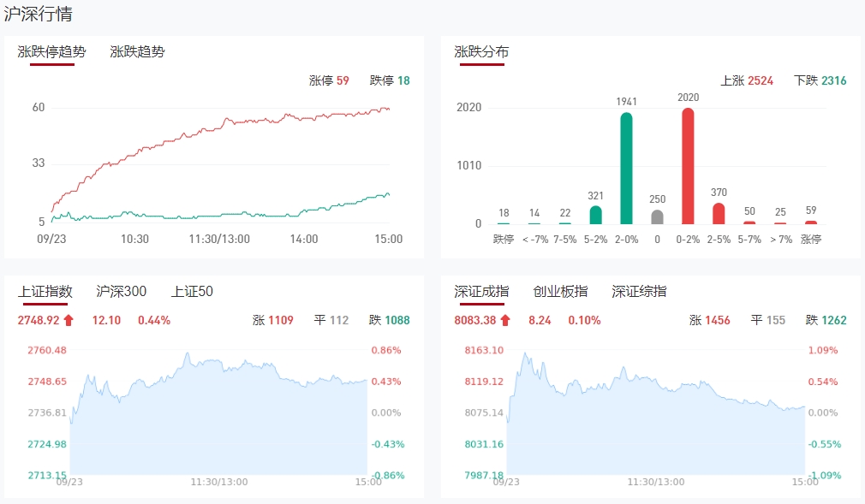
Task: Click the green 5-2% bar showing 321
Action: pyautogui.click(x=596, y=215)
